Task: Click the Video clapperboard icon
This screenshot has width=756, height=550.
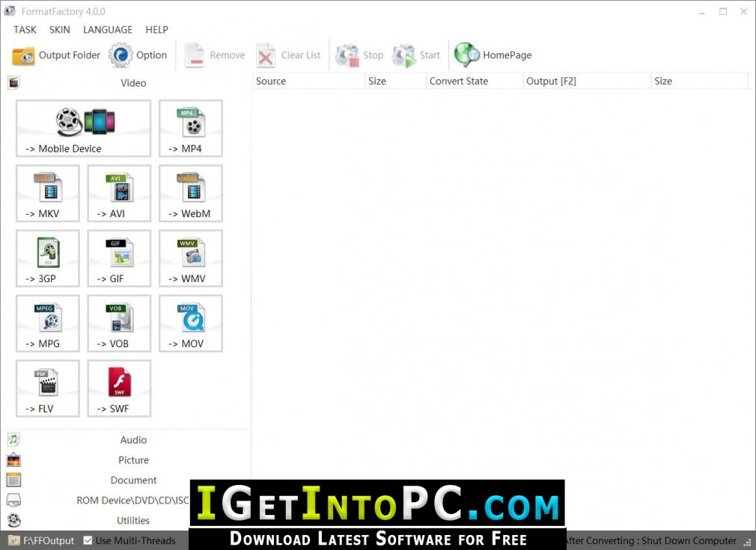Action: [13, 83]
